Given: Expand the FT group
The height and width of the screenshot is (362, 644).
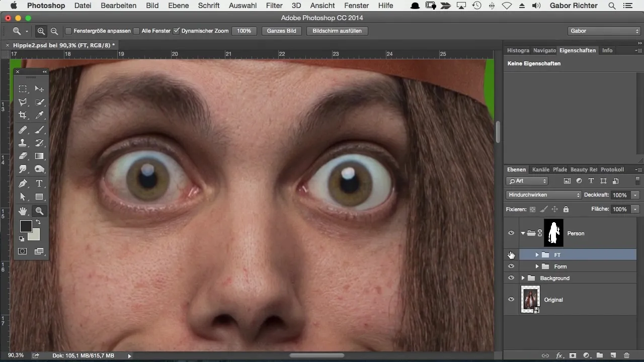Looking at the screenshot, I should [x=537, y=255].
